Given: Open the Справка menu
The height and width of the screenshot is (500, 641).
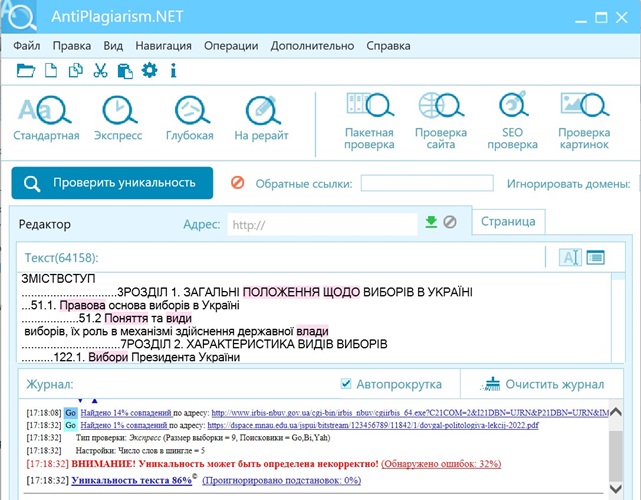Looking at the screenshot, I should (x=388, y=46).
